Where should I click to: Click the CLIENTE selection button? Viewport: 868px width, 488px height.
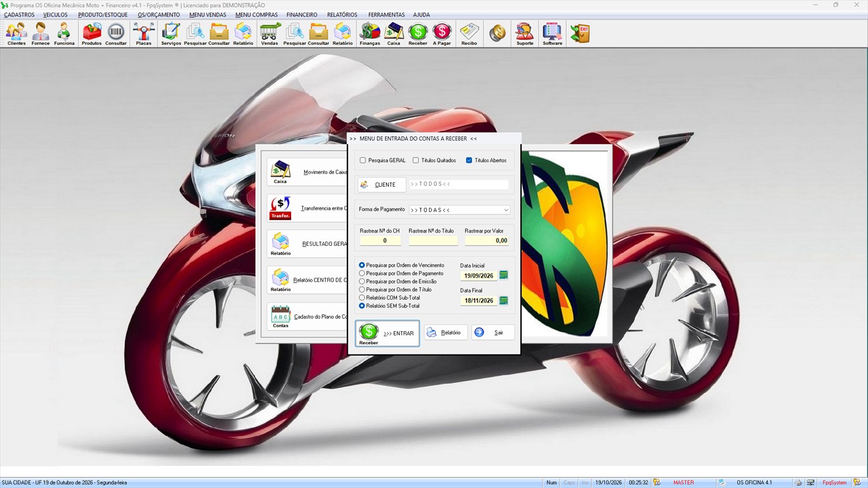[x=382, y=185]
